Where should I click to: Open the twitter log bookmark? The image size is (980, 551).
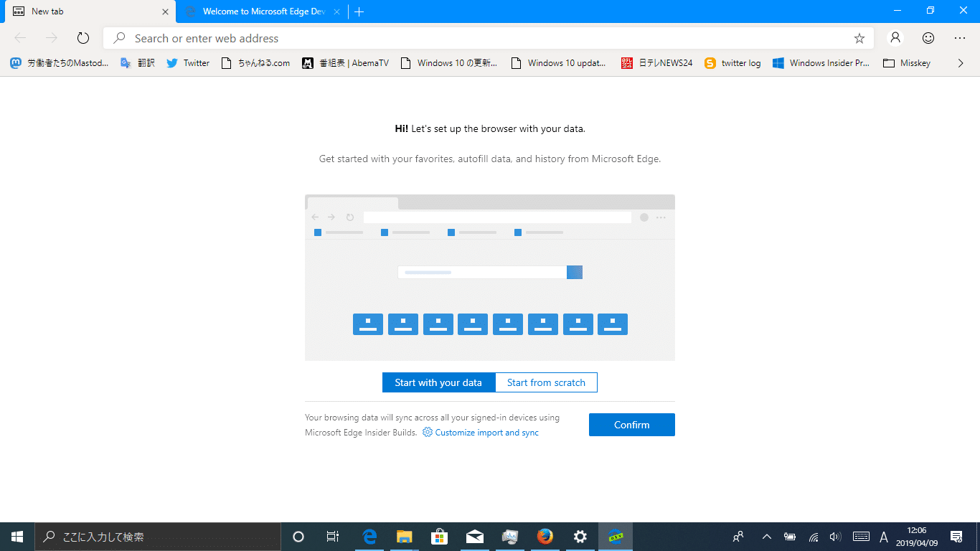pos(733,63)
